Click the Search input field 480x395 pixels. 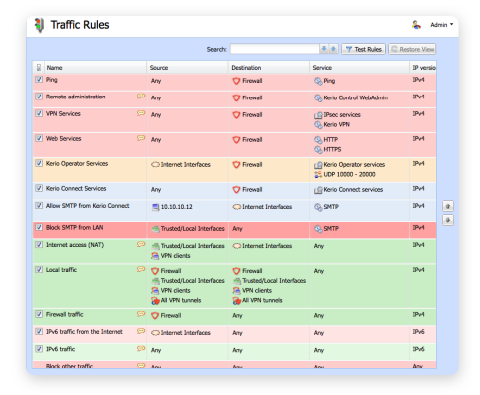(x=275, y=49)
